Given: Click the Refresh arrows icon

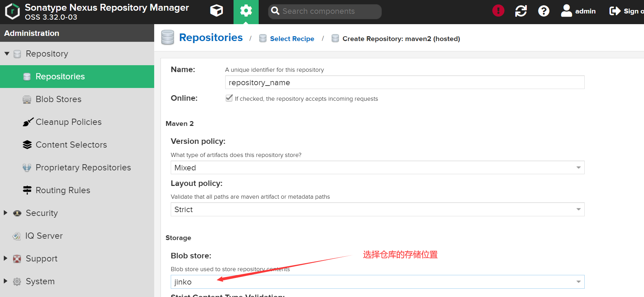Looking at the screenshot, I should [x=521, y=11].
